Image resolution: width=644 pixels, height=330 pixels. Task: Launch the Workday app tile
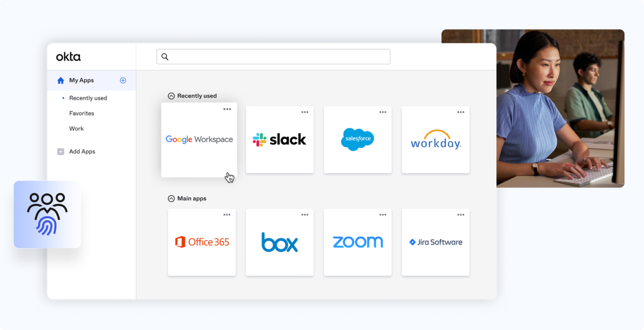click(x=435, y=140)
